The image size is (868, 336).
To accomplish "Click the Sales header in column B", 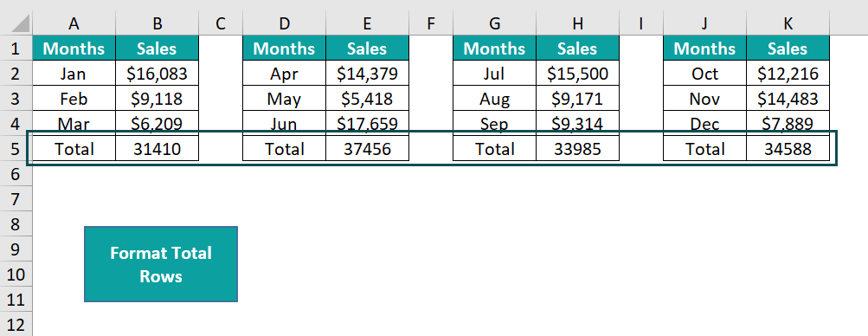I will (157, 48).
